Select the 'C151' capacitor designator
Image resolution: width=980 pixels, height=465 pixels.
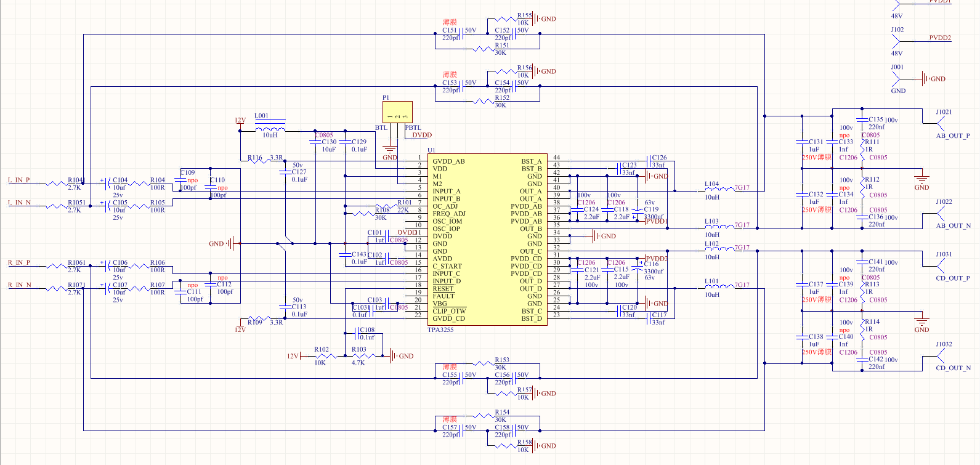[450, 30]
